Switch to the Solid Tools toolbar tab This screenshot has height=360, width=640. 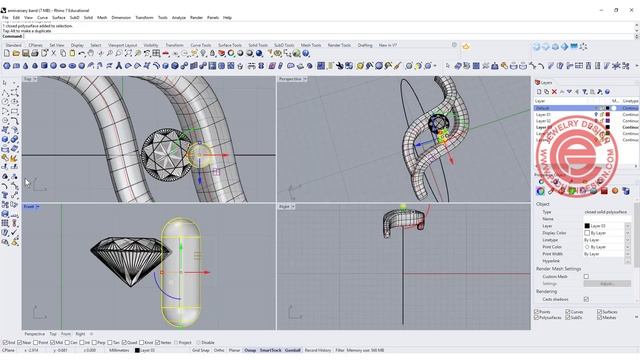[x=258, y=45]
